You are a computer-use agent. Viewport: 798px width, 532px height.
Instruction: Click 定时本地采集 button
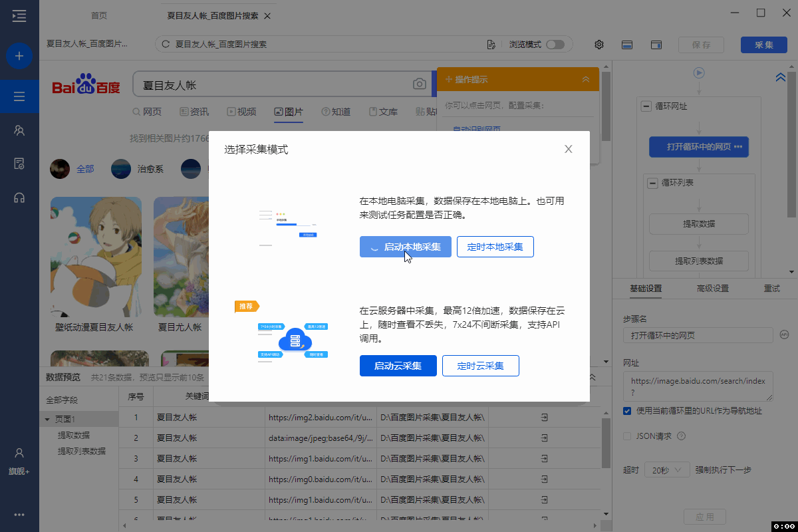[x=495, y=247]
